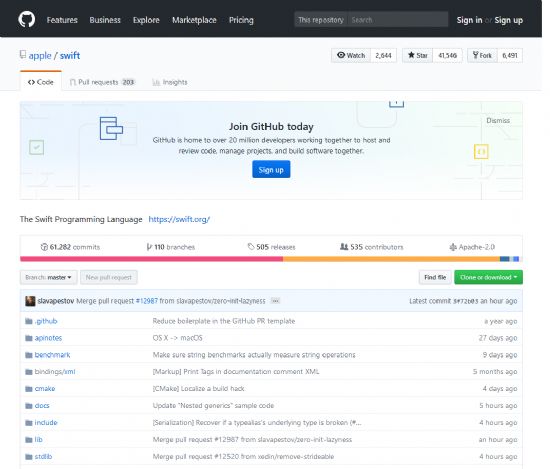Open Business in the top navigation
The image size is (550, 469).
tap(105, 20)
